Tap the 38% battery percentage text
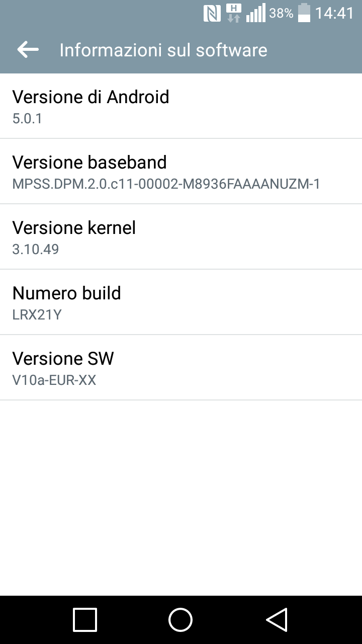 tap(281, 14)
